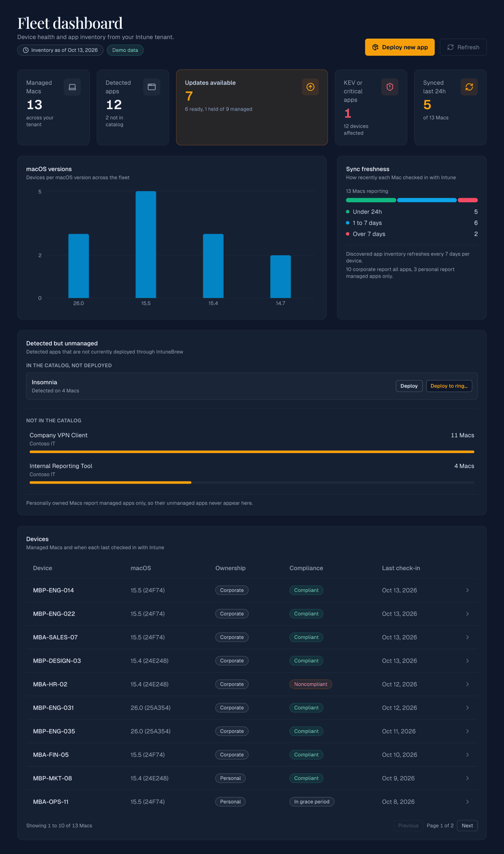Screen dimensions: 504x854
Task: Open the MBA-SALES-07 row chevron
Action: pyautogui.click(x=467, y=637)
